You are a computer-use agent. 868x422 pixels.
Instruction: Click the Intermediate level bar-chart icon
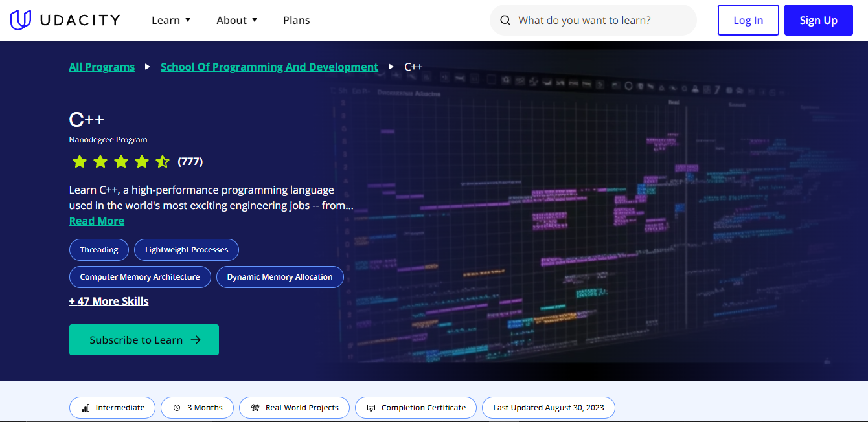[86, 408]
